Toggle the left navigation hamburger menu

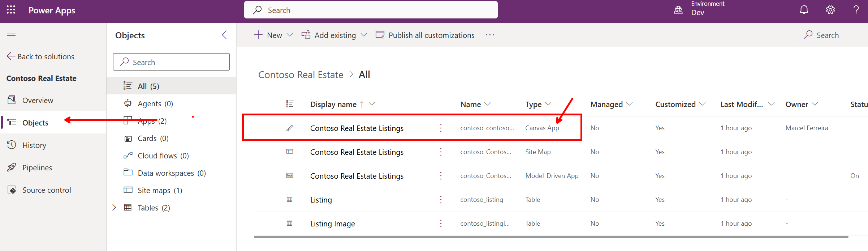(11, 34)
